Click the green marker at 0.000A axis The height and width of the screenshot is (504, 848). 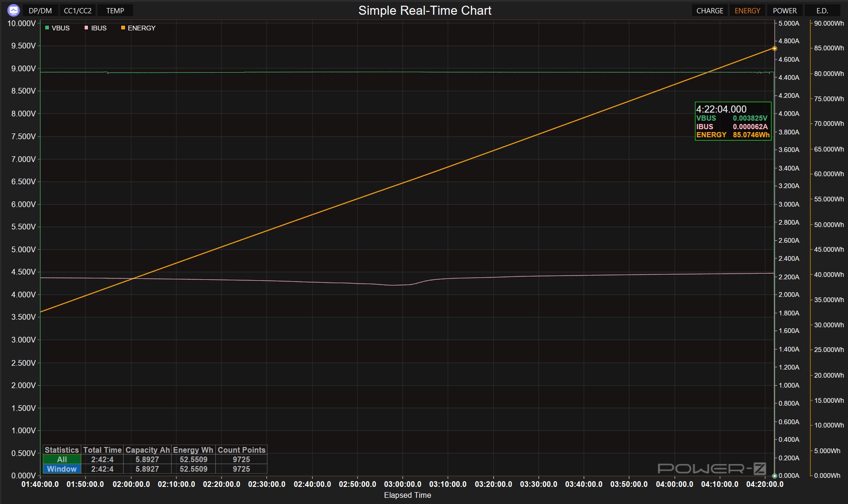pos(774,475)
